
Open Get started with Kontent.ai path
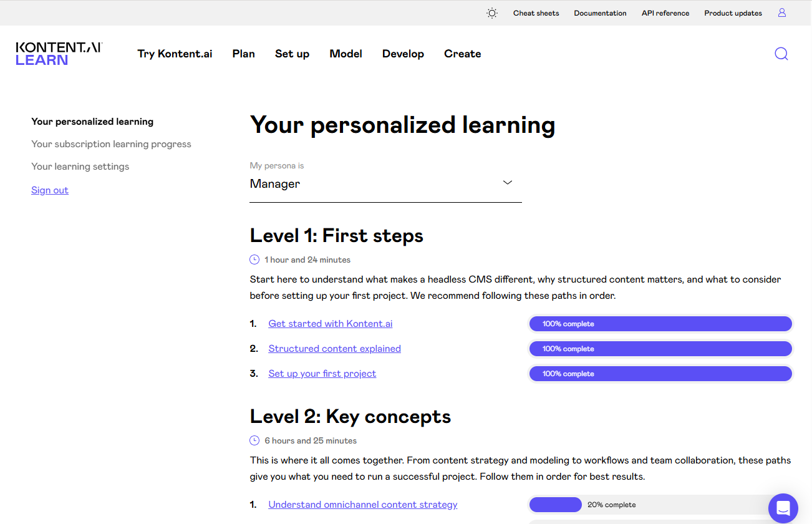[330, 323]
